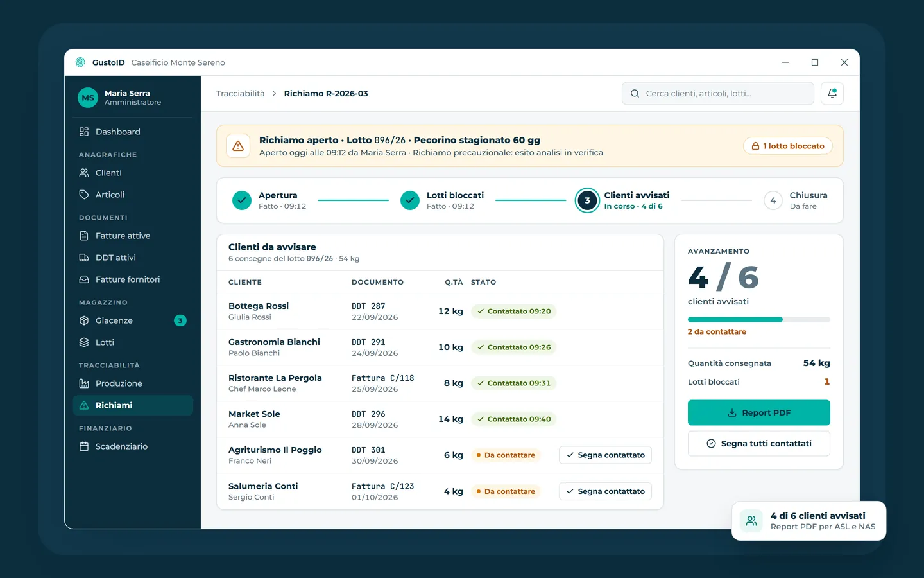The image size is (924, 578).
Task: Open Giacenze warehouse stock
Action: (x=133, y=320)
